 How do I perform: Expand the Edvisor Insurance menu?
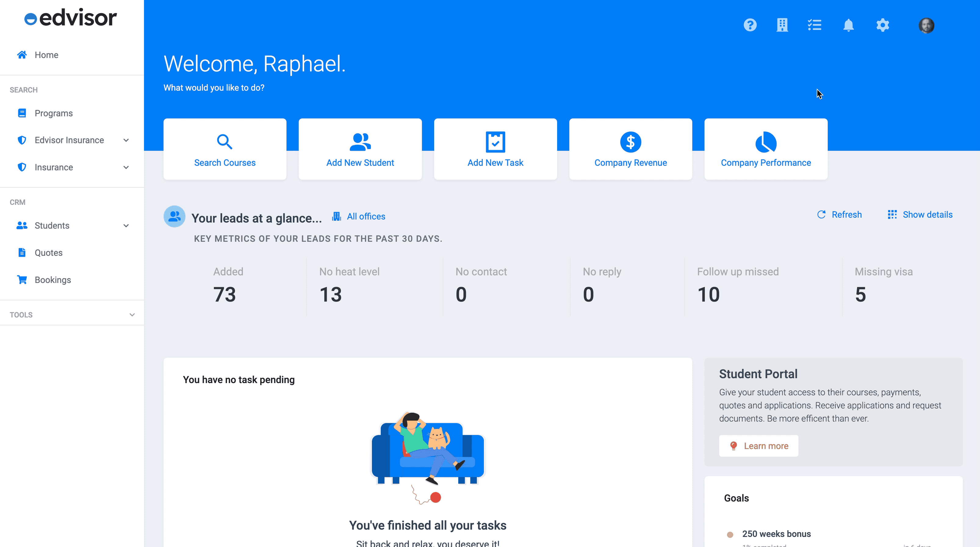(x=126, y=140)
